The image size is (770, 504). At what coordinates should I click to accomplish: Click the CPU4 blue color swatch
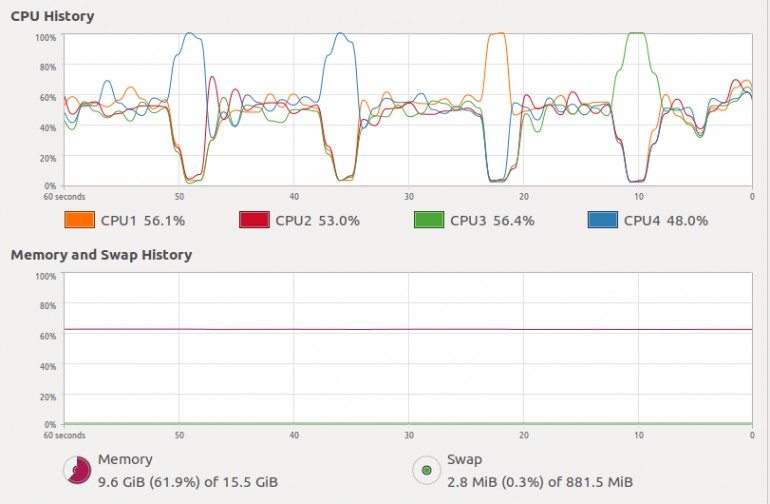coord(603,220)
